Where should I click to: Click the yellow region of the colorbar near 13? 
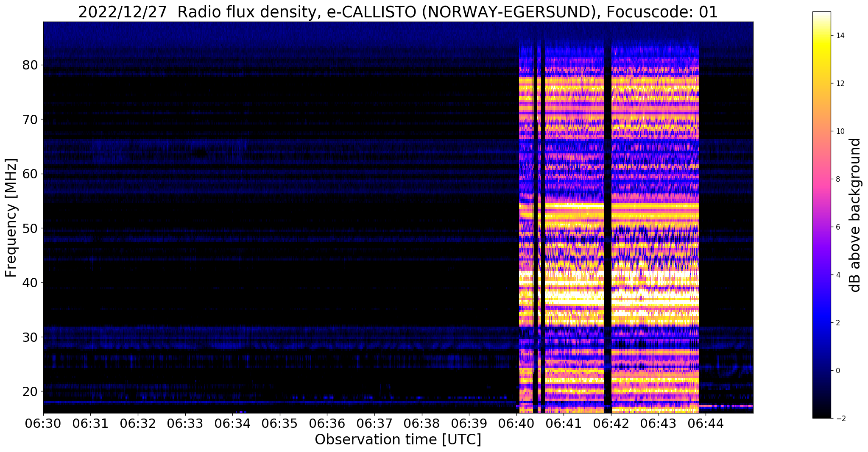[821, 59]
